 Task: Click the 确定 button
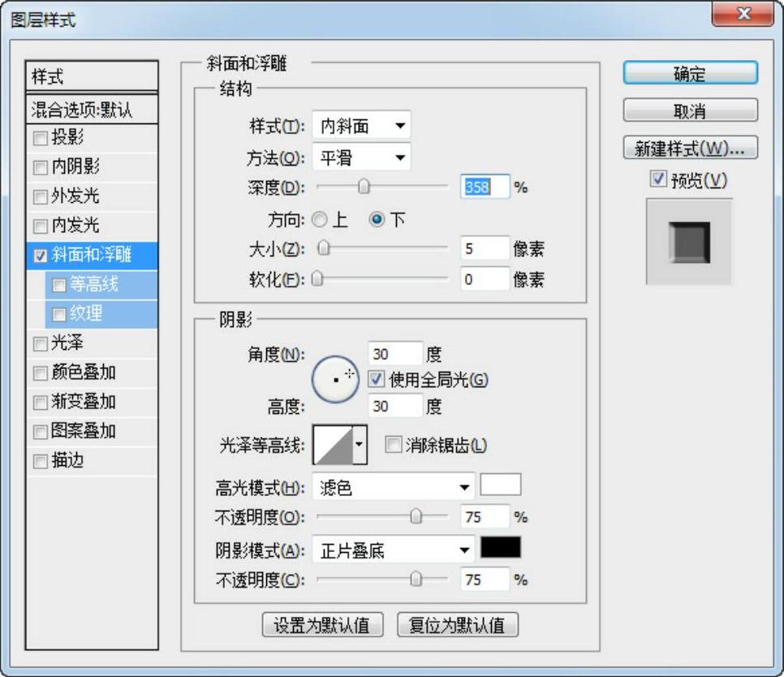(x=690, y=74)
